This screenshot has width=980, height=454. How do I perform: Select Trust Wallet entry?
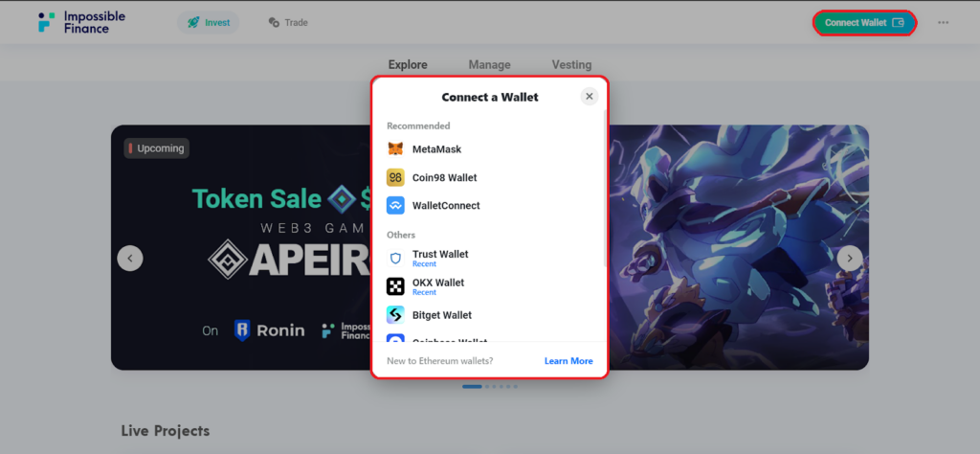pos(489,259)
